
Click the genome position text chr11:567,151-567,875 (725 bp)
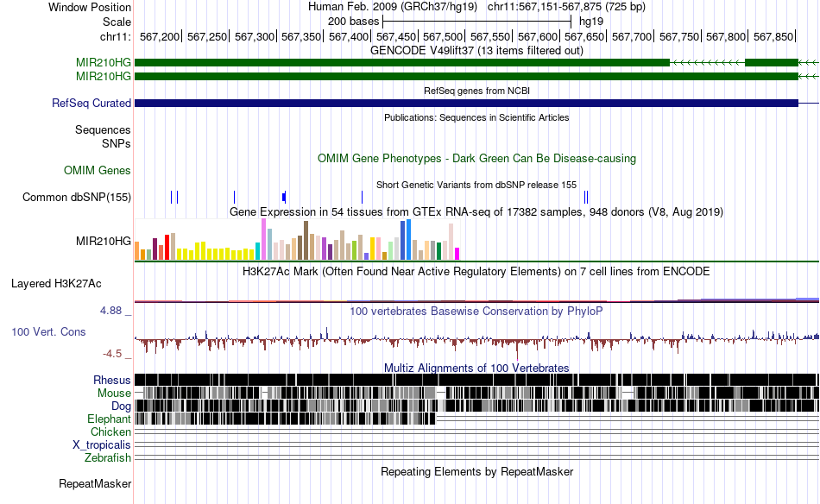566,7
